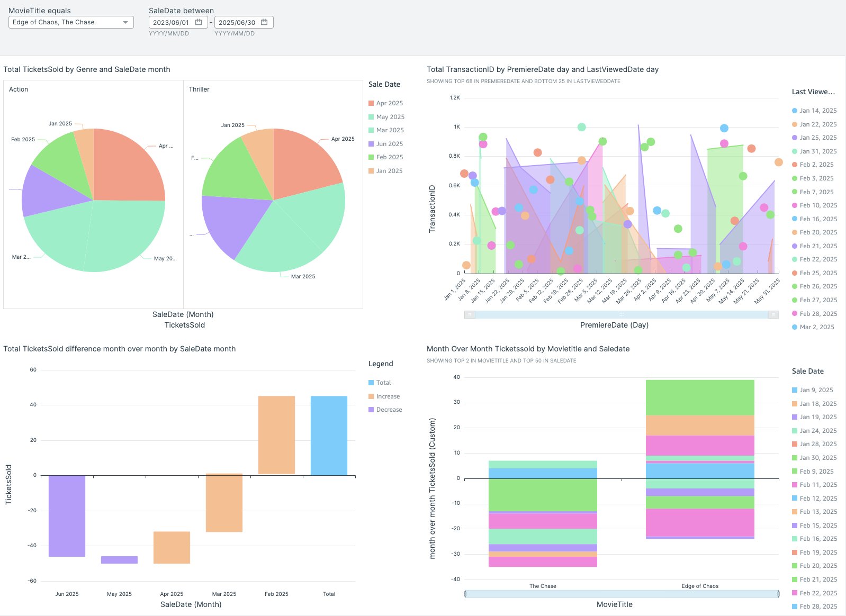Viewport: 846px width, 616px height.
Task: Click the left handle of the PremiereDate range scrollbar
Action: click(x=470, y=314)
